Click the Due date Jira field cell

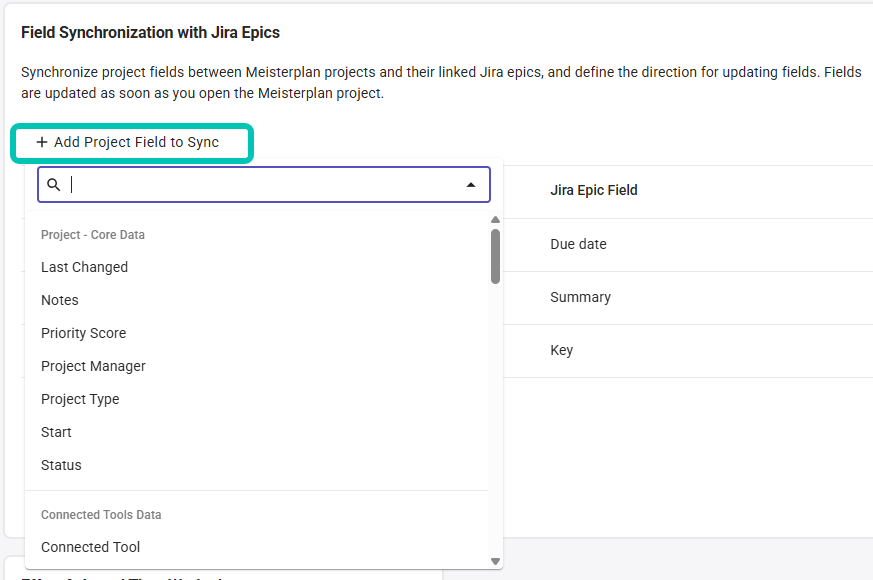click(x=578, y=244)
